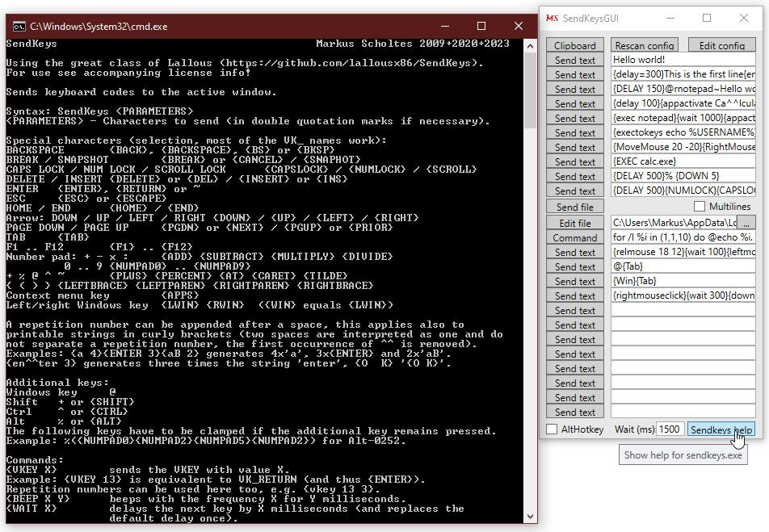Click the '{EXEC calc.exe}' text field
The image size is (769, 532).
tap(683, 161)
